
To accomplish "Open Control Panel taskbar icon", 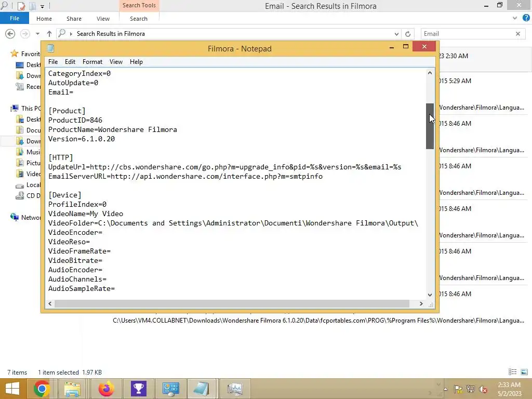I will tap(170, 389).
